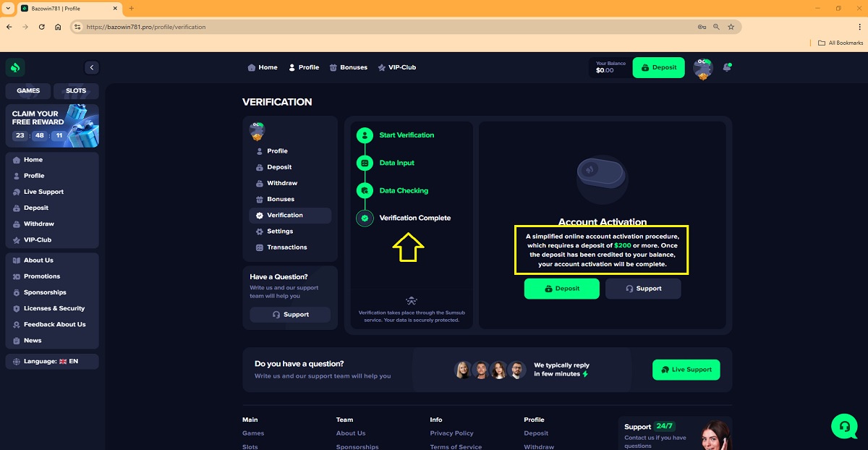Select Transactions in the profile menu

click(x=286, y=247)
